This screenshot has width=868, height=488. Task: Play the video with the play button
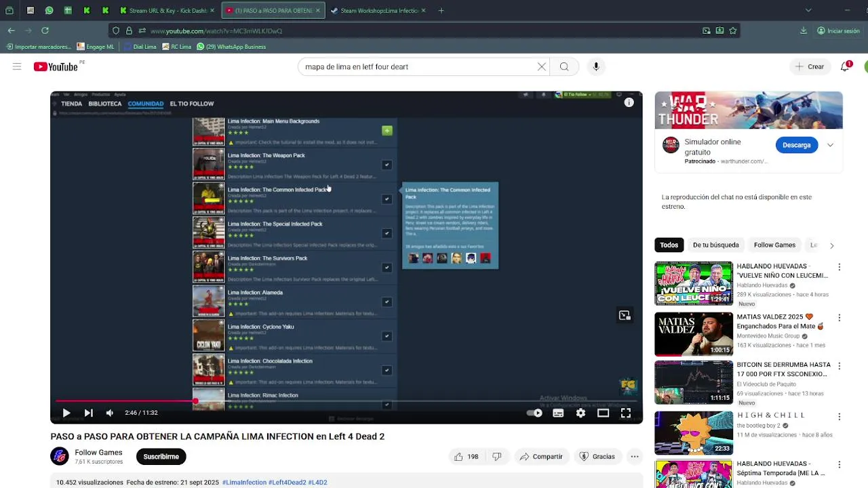click(66, 413)
